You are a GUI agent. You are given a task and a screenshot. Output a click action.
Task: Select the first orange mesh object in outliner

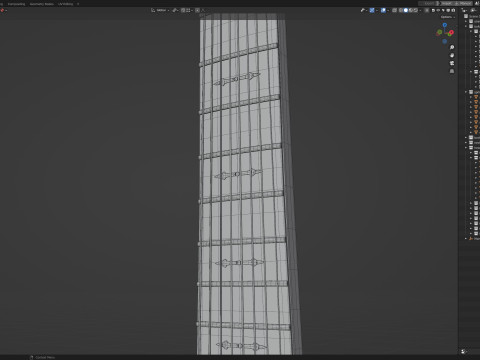pos(476,97)
